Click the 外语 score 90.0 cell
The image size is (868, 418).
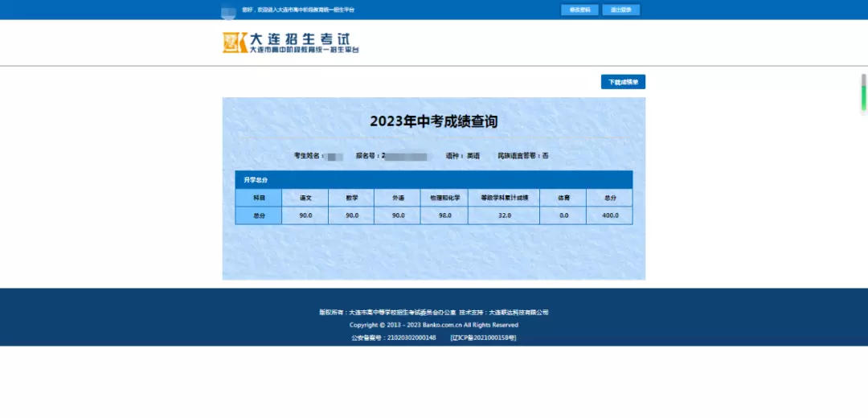click(x=398, y=215)
